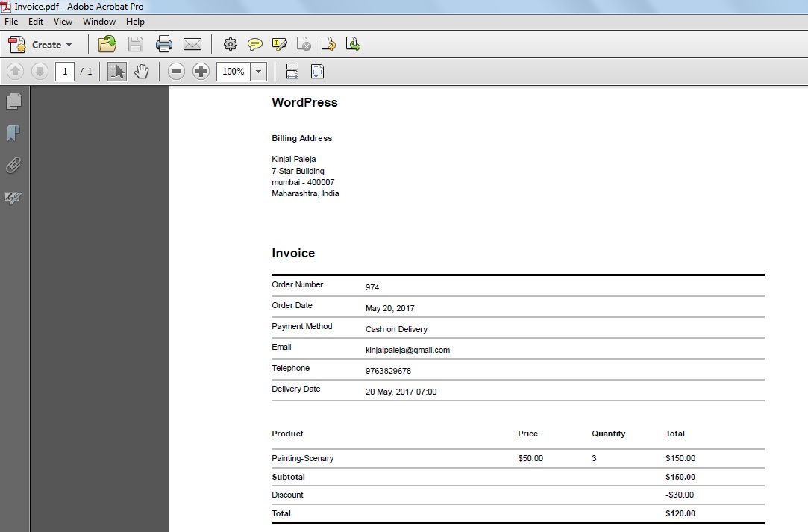Activate the Hand pan tool
The image size is (808, 532).
[x=141, y=71]
